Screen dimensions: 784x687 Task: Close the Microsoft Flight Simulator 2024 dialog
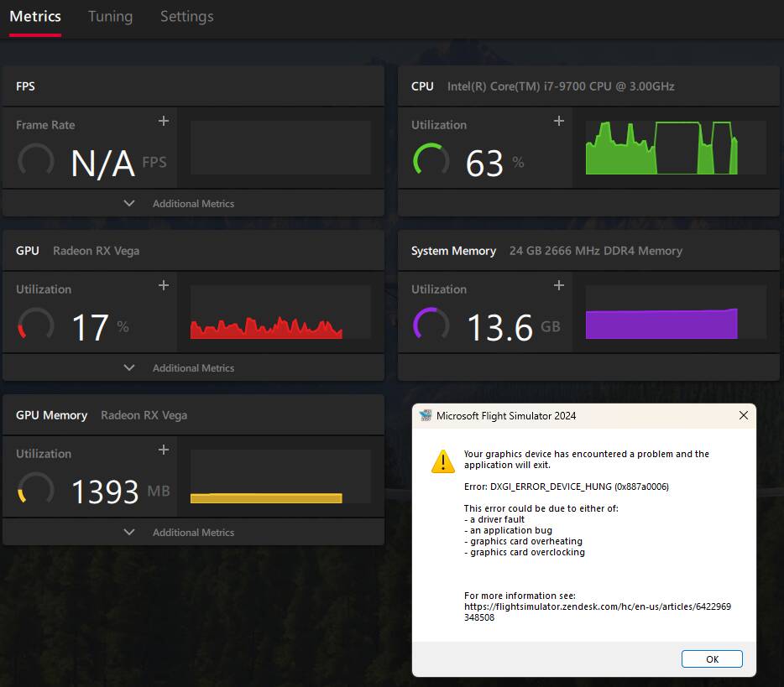click(x=744, y=416)
